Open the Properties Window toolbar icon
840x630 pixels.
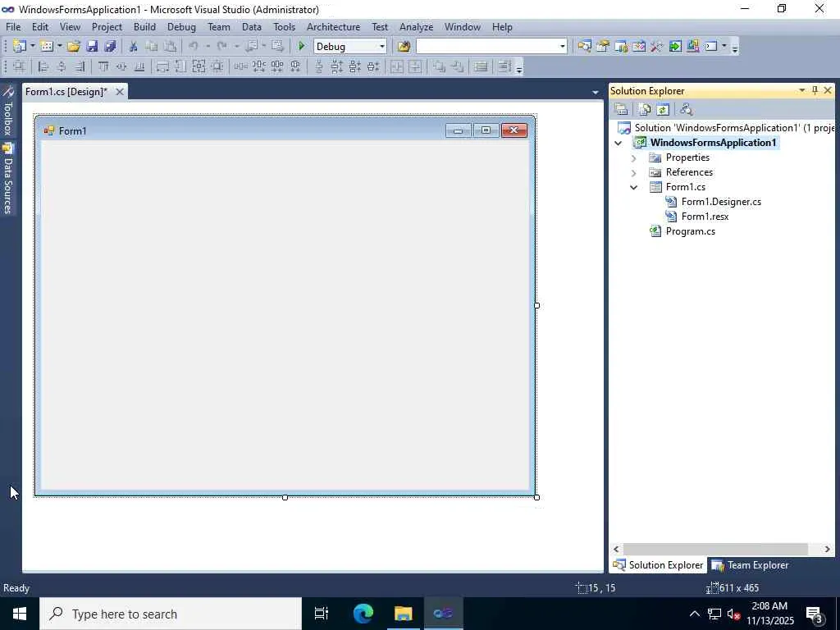pyautogui.click(x=603, y=46)
